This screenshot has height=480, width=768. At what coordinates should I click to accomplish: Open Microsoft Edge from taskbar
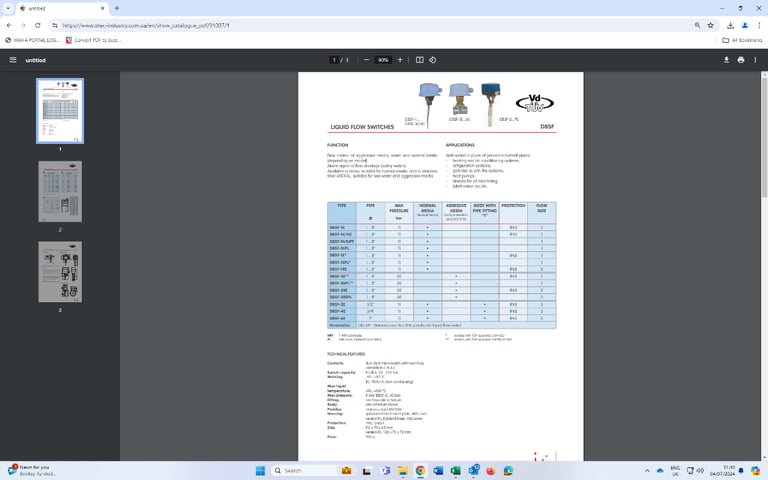(x=508, y=470)
